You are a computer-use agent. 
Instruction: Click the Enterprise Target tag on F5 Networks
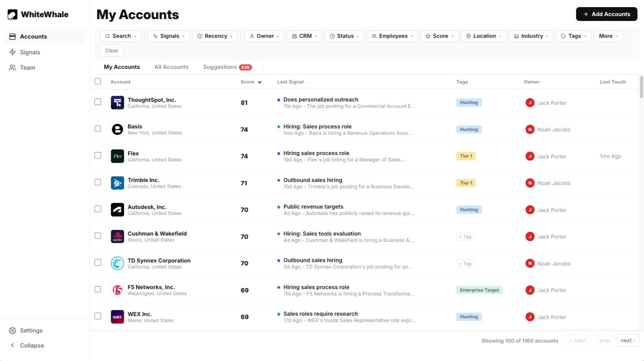click(479, 290)
